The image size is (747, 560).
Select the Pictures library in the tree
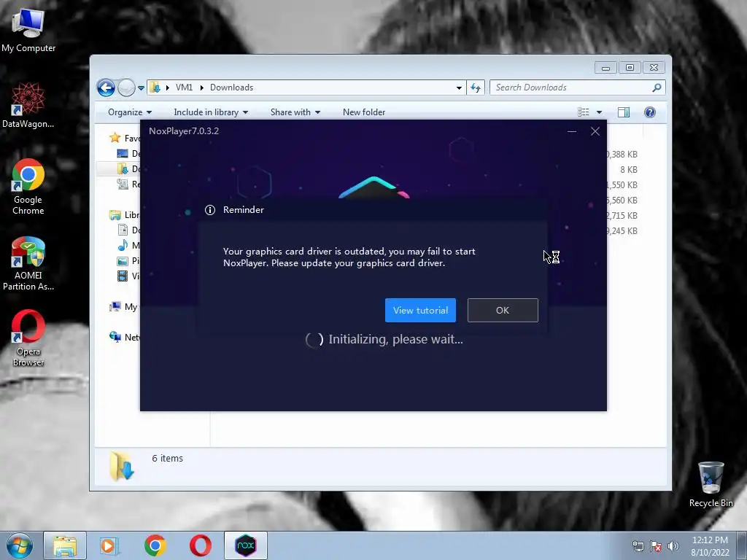(128, 261)
